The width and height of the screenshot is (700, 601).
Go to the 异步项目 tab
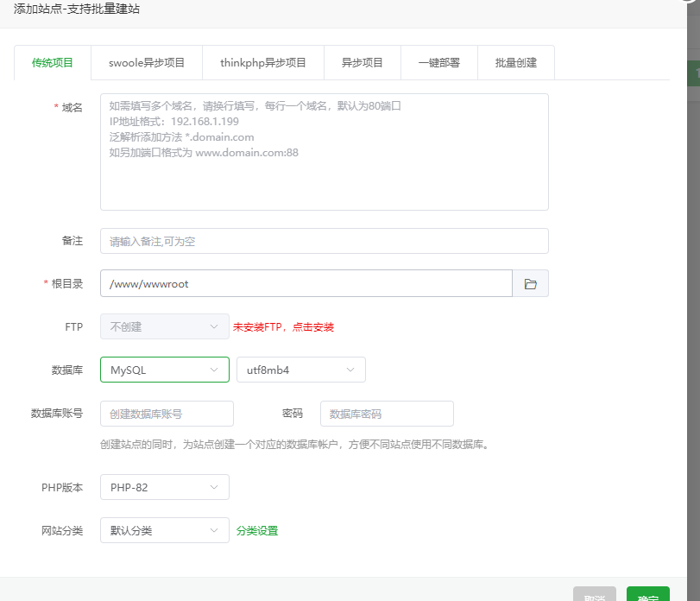363,63
